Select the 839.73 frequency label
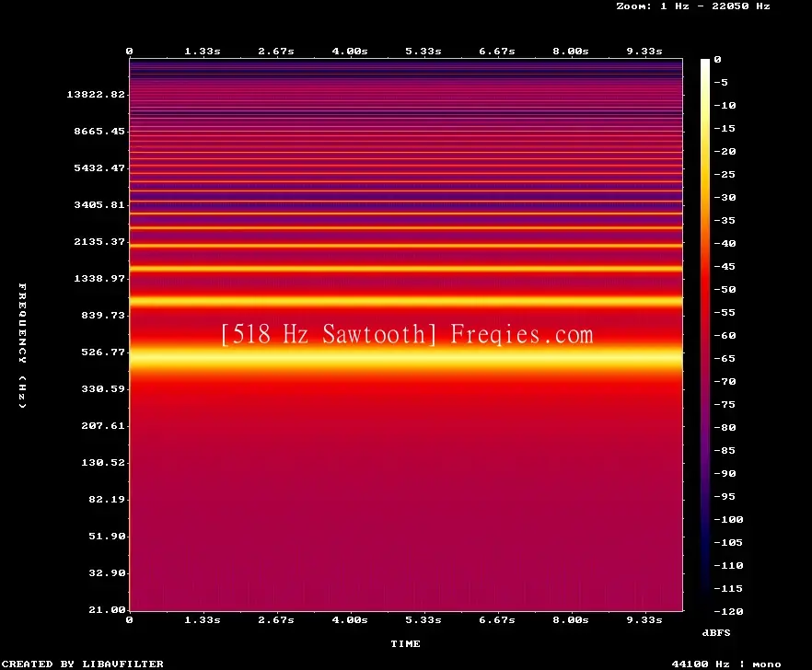The width and height of the screenshot is (812, 670). pyautogui.click(x=103, y=315)
